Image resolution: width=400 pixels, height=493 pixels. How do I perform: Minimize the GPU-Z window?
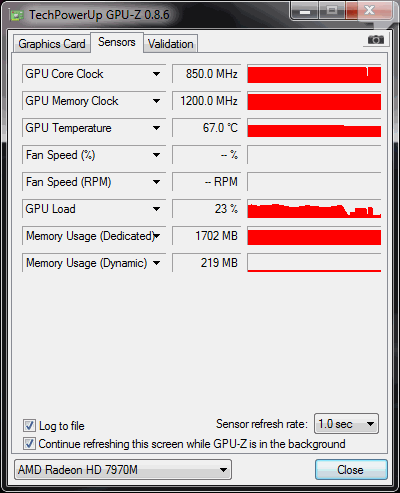click(305, 12)
